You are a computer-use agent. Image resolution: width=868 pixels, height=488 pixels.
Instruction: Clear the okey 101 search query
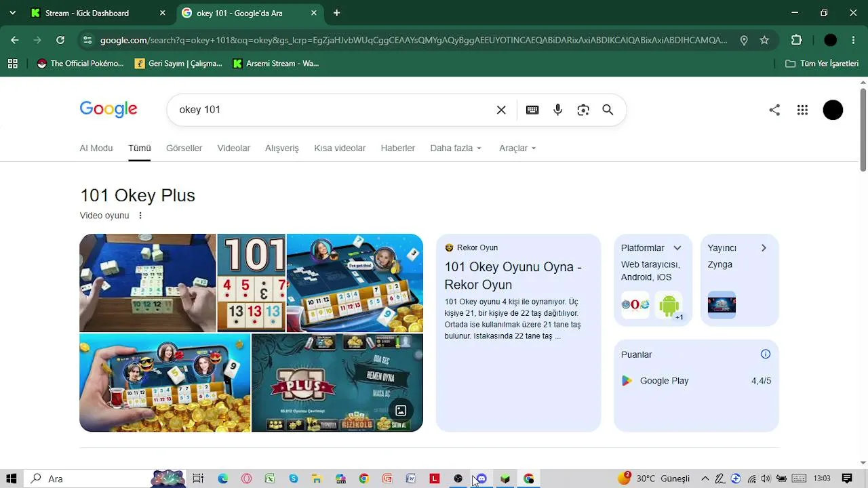point(501,110)
